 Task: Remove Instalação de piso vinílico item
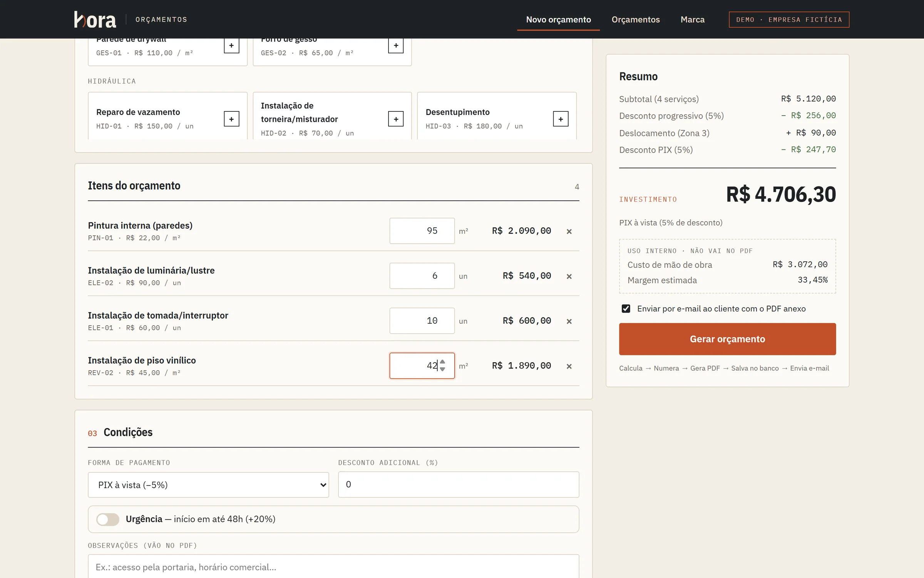[x=569, y=366]
